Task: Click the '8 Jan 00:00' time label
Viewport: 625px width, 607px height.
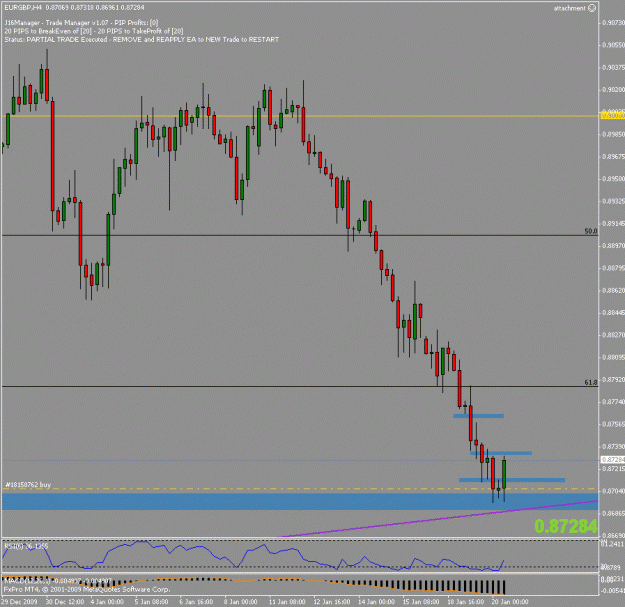Action: 240,601
